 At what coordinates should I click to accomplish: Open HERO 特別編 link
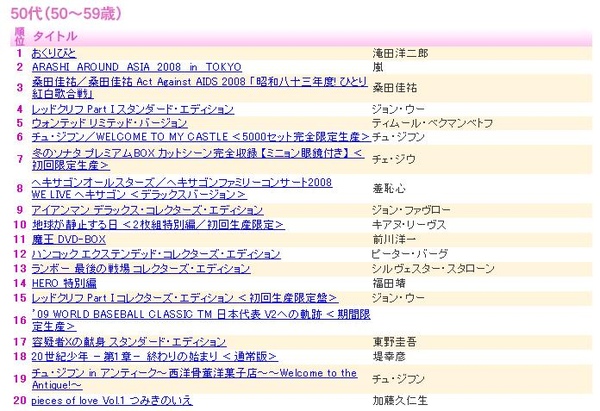click(64, 283)
